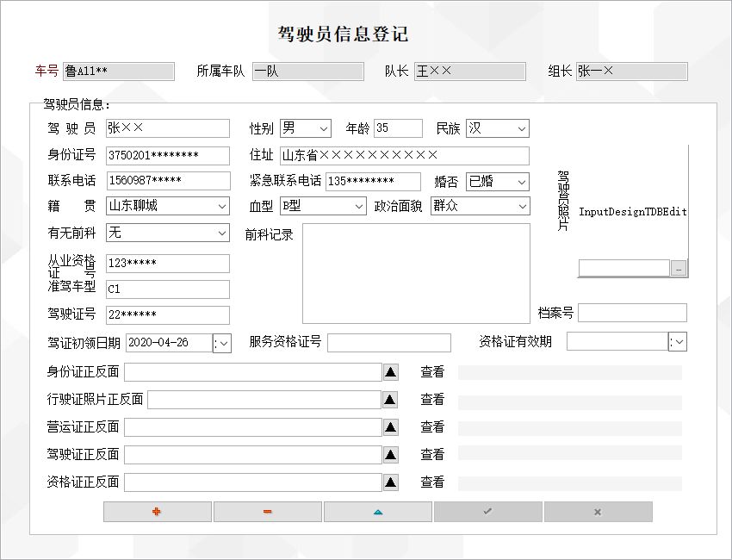Click the orange minus delete-record button
This screenshot has height=560, width=732.
coord(268,512)
